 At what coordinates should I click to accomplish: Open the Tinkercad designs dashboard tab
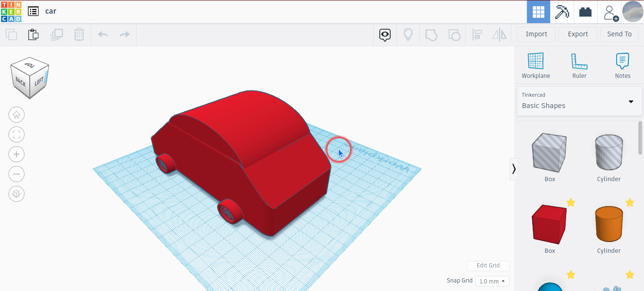[538, 12]
